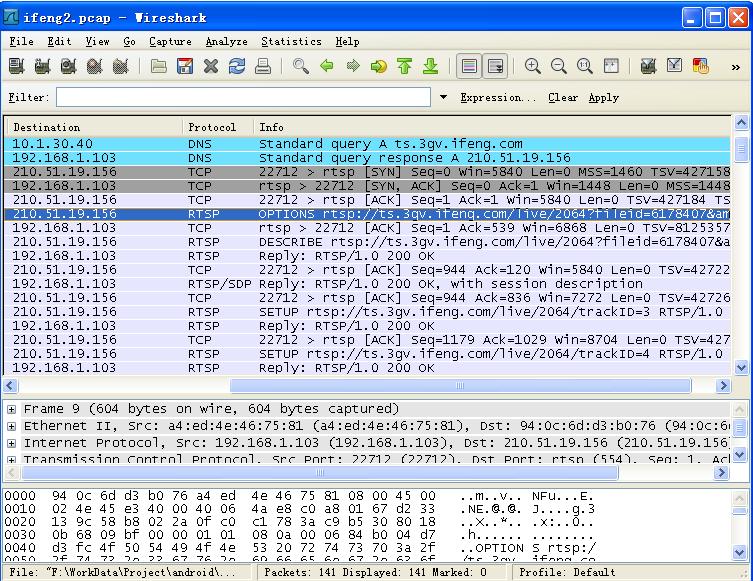Open the filter history dropdown
Image resolution: width=753 pixels, height=581 pixels.
tap(444, 98)
